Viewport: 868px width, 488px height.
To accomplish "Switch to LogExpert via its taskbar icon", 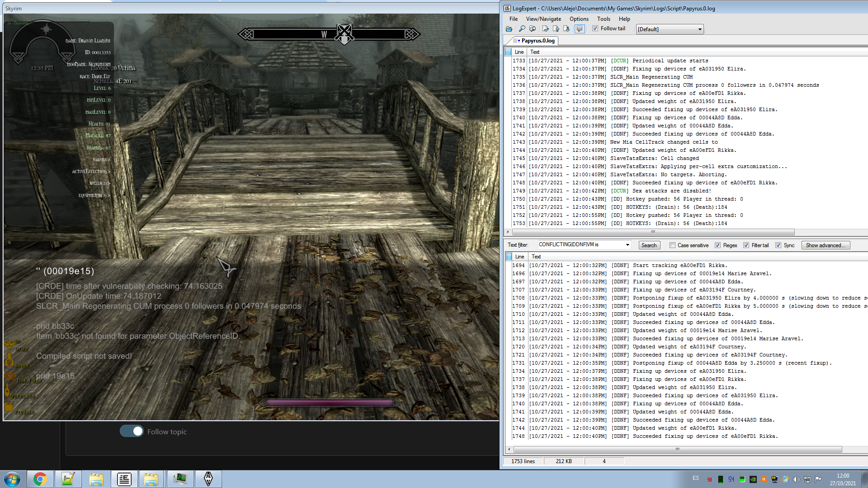I will 124,479.
